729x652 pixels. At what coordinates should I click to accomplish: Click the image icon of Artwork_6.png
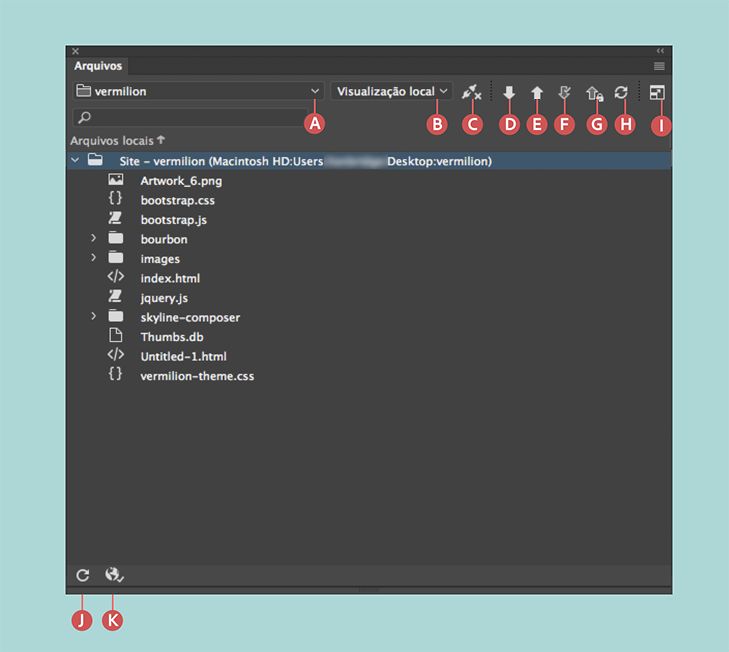(x=116, y=179)
